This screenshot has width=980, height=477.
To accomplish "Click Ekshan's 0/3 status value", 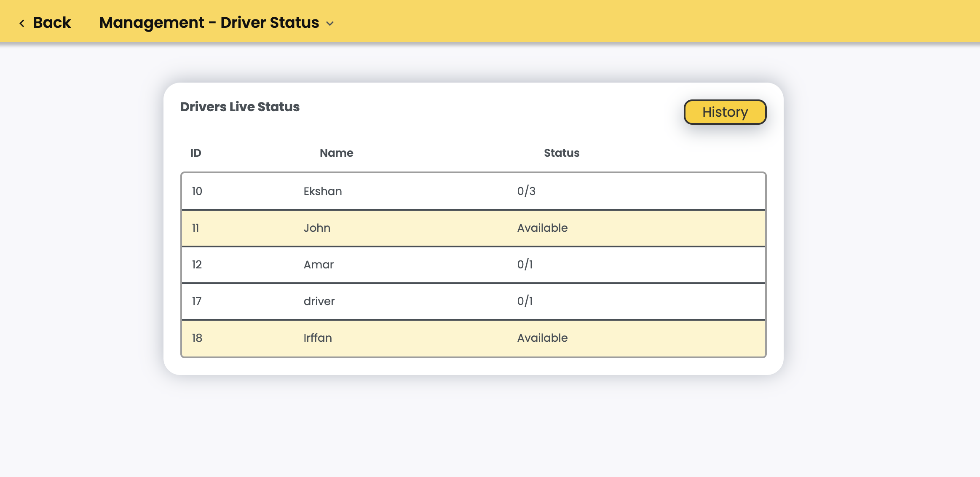I will coord(526,191).
